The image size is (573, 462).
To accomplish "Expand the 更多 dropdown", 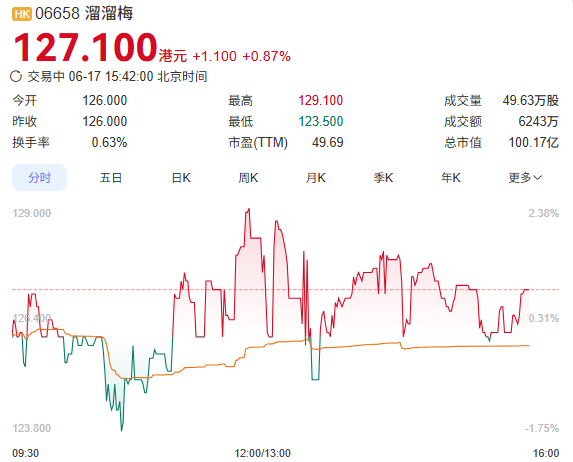I will pyautogui.click(x=525, y=178).
